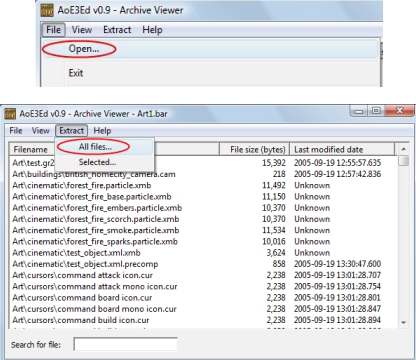
Task: Open the File menu in upper window
Action: [x=53, y=30]
